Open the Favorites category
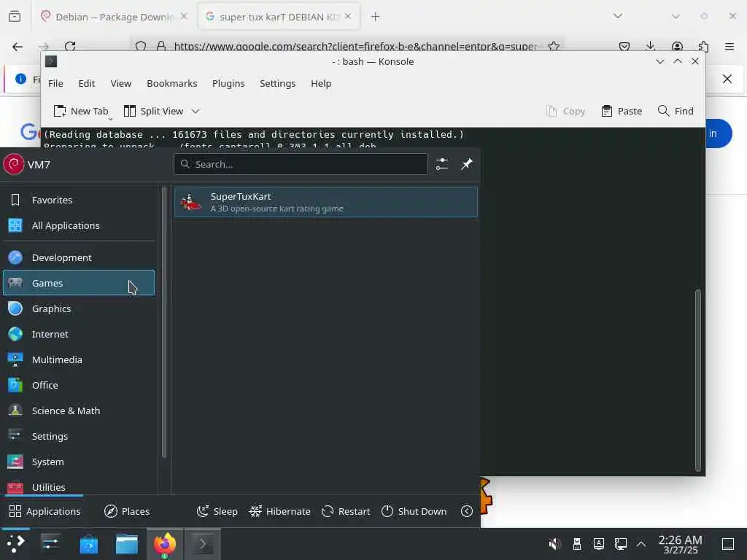This screenshot has height=560, width=747. [x=79, y=200]
